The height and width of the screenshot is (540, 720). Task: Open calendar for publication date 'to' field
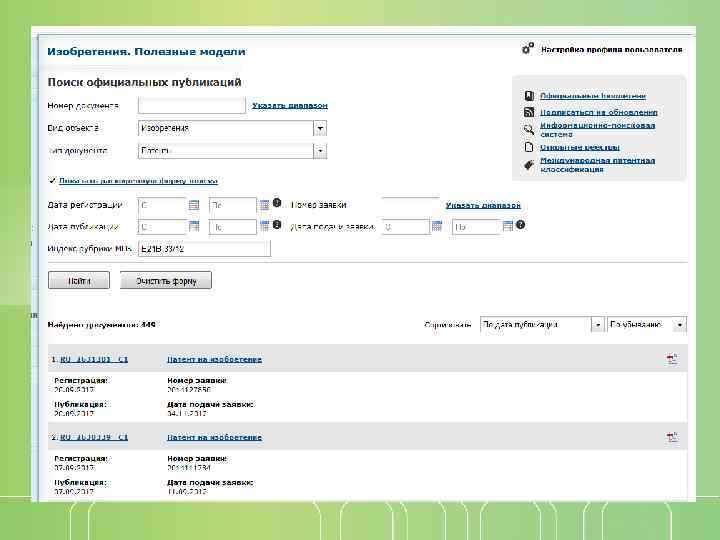coord(264,226)
